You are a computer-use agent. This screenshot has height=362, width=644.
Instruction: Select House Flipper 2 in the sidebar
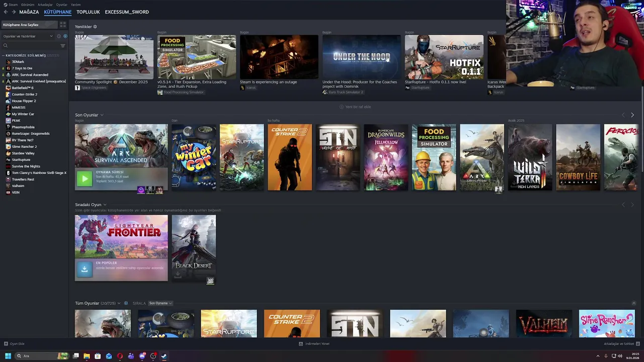24,101
